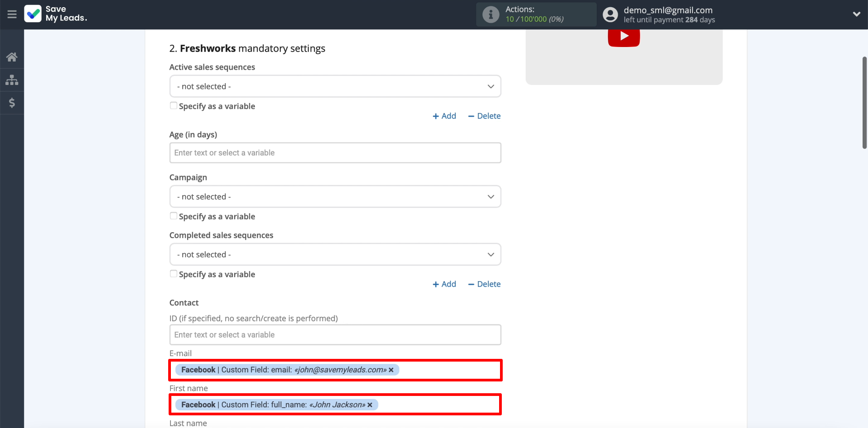The width and height of the screenshot is (868, 428).
Task: Click the page vertical scrollbar
Action: [864, 103]
